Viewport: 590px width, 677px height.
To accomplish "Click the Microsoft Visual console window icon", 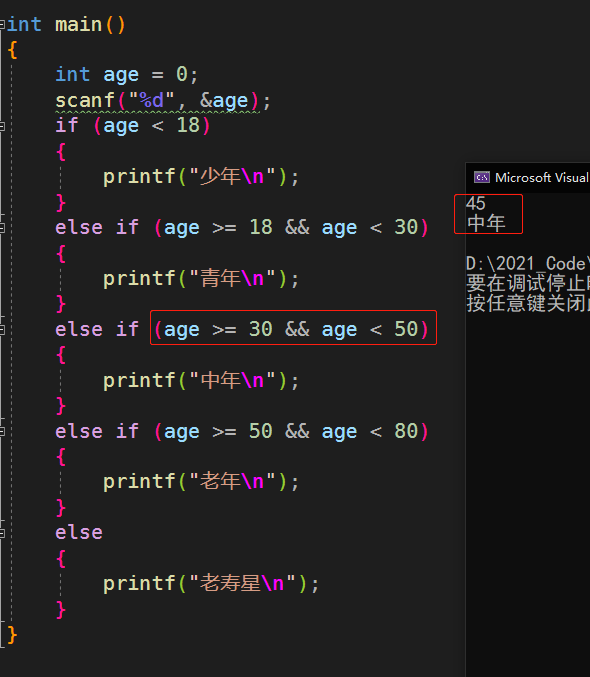I will [482, 177].
